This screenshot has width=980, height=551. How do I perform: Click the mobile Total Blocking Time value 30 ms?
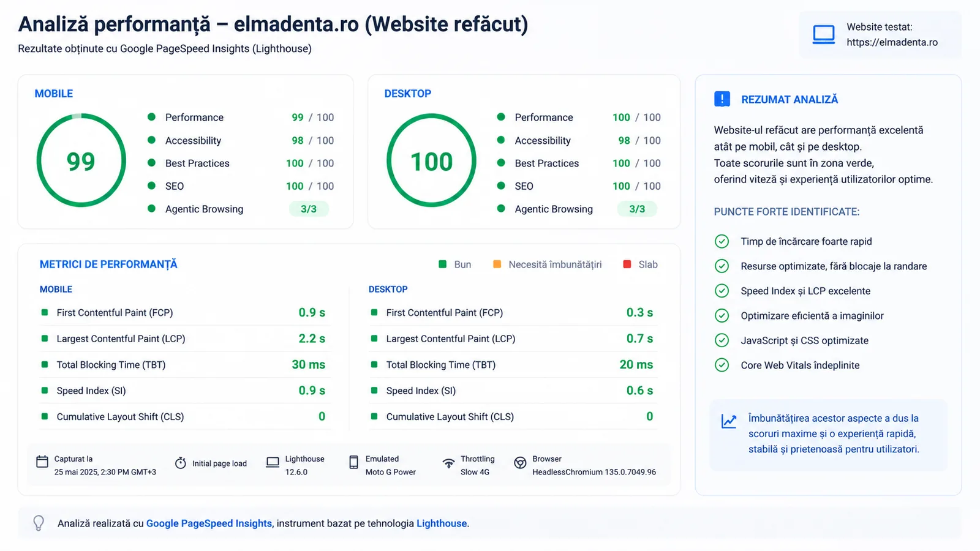(x=308, y=364)
